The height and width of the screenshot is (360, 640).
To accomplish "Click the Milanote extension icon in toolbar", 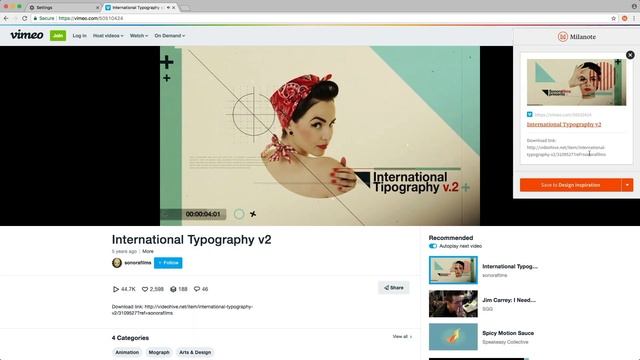I will (624, 18).
